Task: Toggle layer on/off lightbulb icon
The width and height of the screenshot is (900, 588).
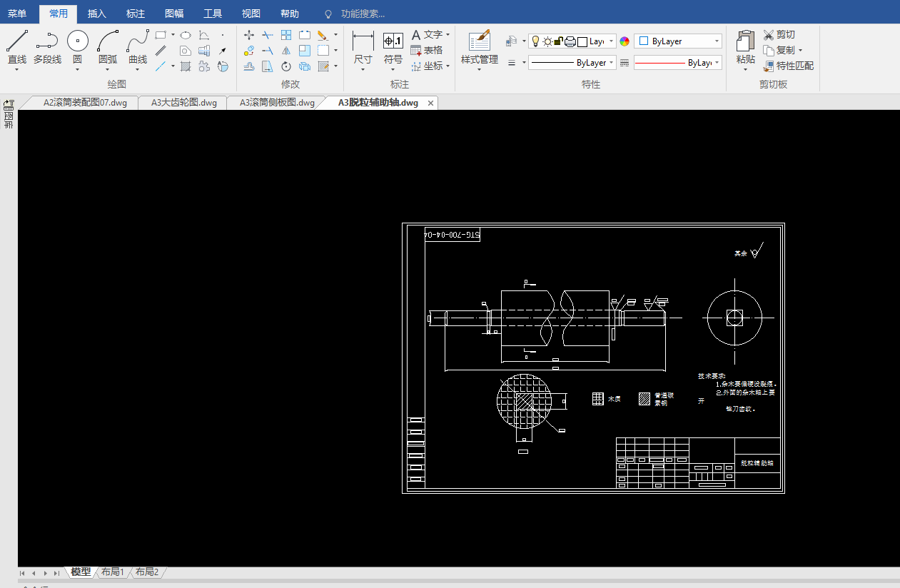Action: pos(535,41)
